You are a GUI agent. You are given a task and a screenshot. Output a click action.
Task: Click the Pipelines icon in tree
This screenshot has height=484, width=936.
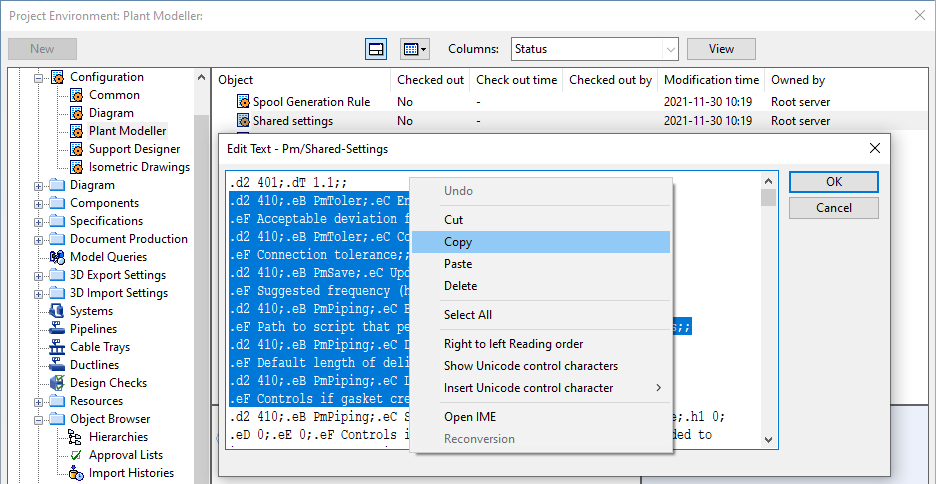[x=57, y=329]
